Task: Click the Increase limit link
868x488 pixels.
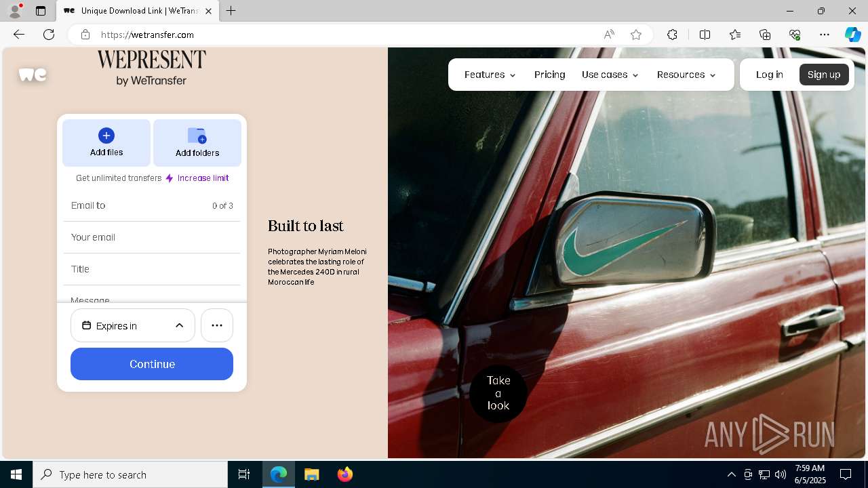Action: [203, 178]
